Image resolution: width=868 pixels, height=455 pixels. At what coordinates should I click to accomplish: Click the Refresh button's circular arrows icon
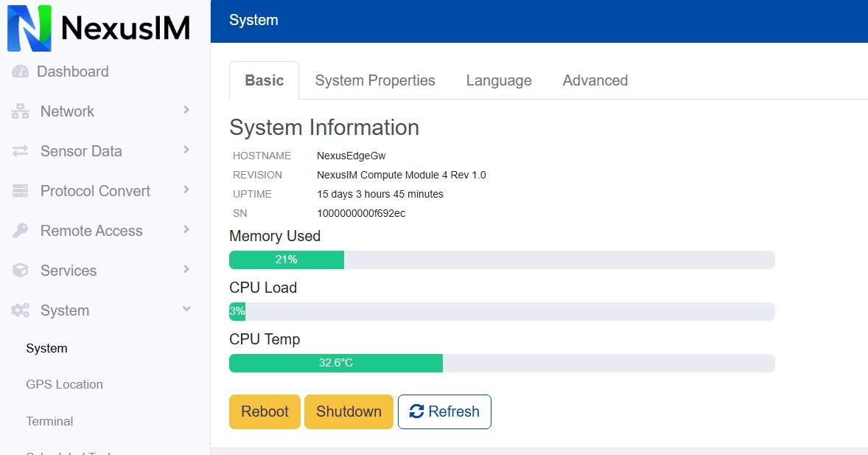pyautogui.click(x=416, y=411)
